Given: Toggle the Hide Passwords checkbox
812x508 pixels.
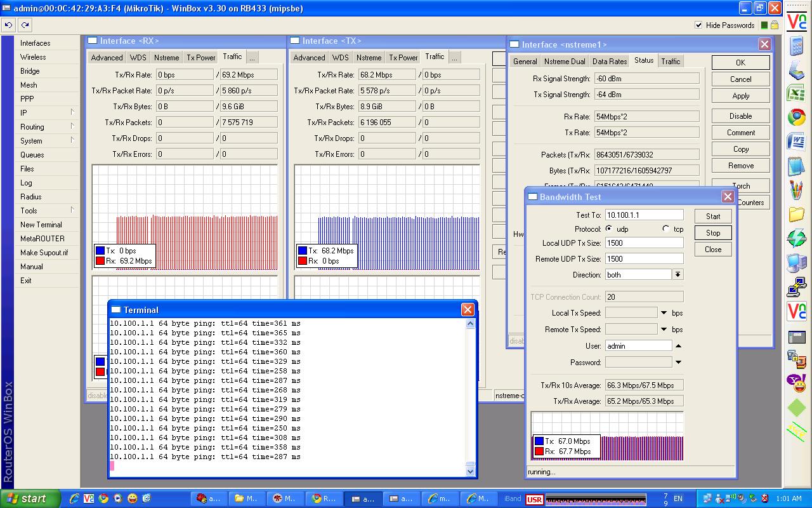Looking at the screenshot, I should click(x=699, y=25).
